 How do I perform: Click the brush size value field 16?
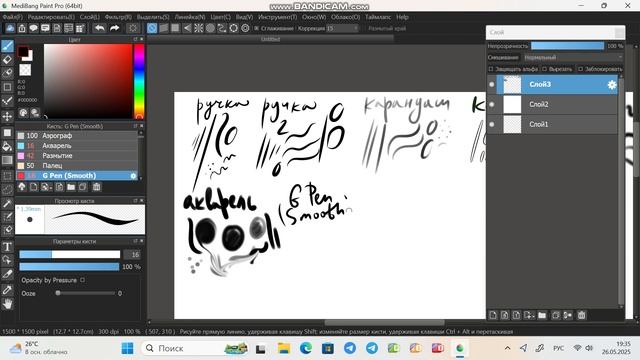pyautogui.click(x=132, y=255)
